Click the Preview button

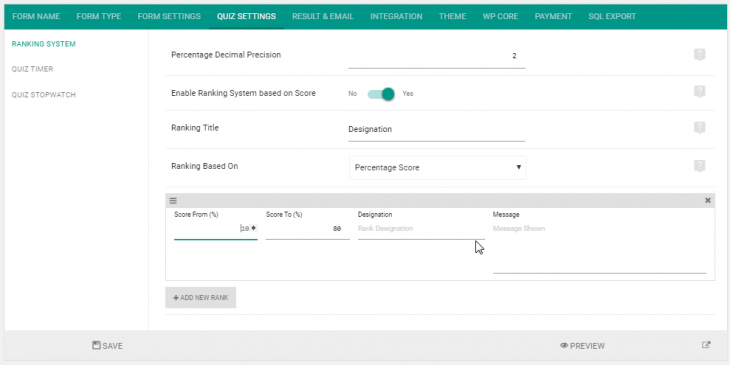582,346
